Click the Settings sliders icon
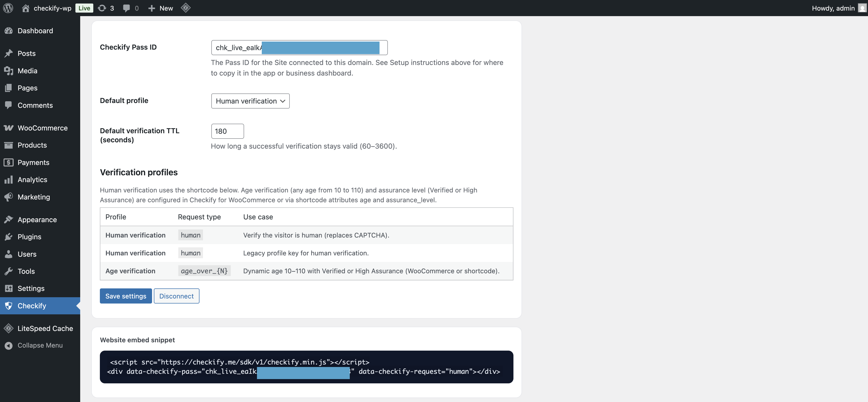The image size is (868, 402). click(9, 288)
